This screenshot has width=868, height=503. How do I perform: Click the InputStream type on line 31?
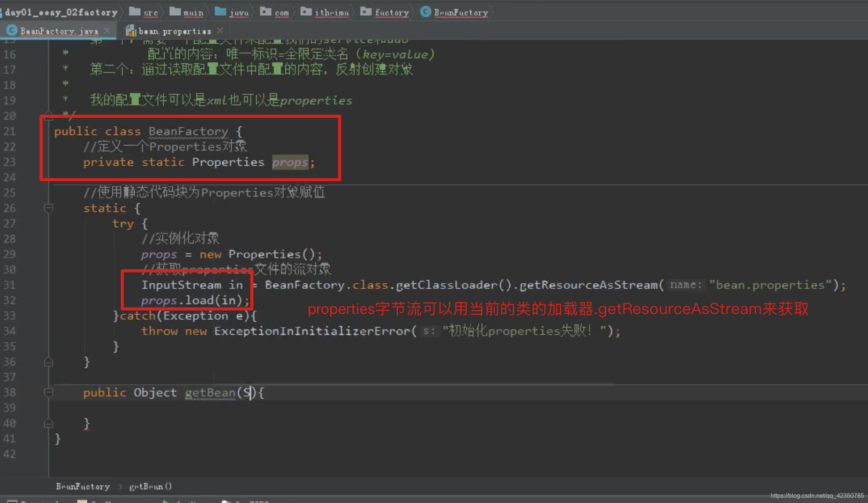181,285
